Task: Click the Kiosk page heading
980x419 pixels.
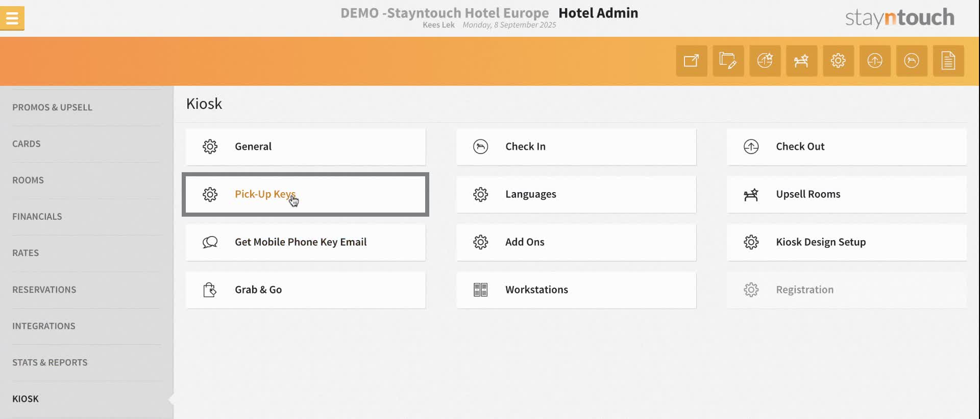Action: [x=204, y=104]
